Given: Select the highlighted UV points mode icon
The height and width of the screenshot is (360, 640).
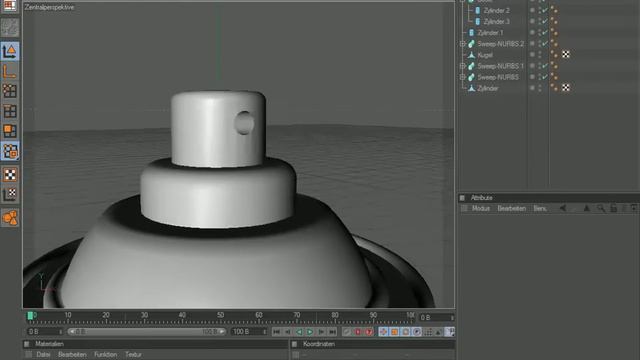Looking at the screenshot, I should 10,151.
